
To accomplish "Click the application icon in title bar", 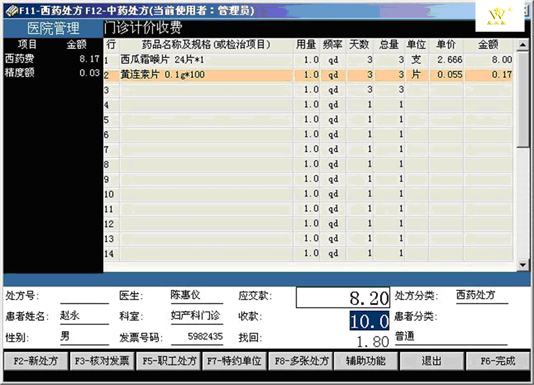I will click(x=11, y=11).
